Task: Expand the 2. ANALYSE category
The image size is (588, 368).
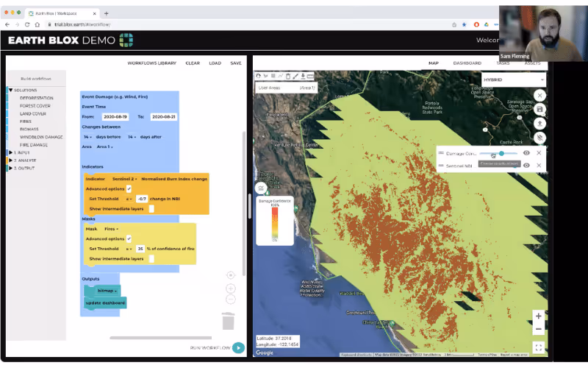Action: (11, 160)
